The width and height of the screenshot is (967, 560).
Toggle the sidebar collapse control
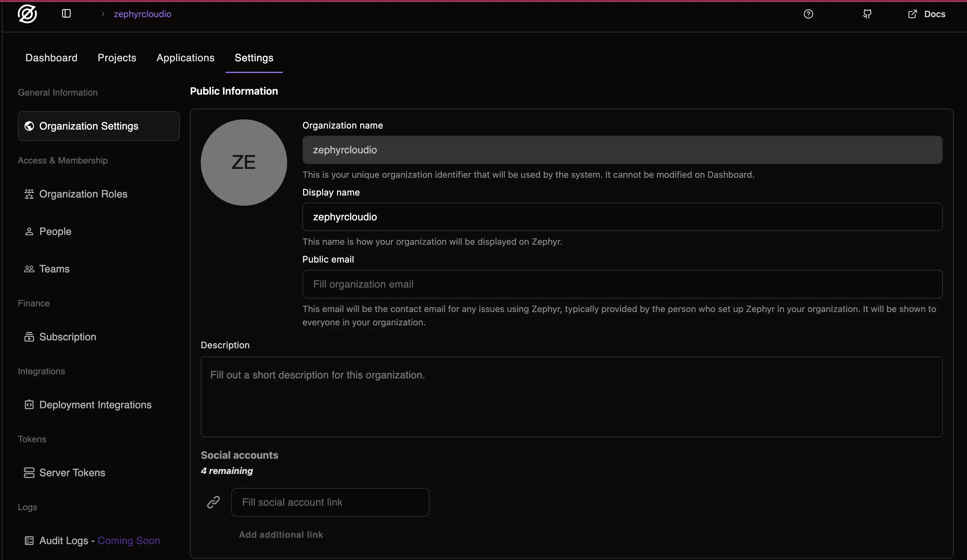pyautogui.click(x=66, y=14)
